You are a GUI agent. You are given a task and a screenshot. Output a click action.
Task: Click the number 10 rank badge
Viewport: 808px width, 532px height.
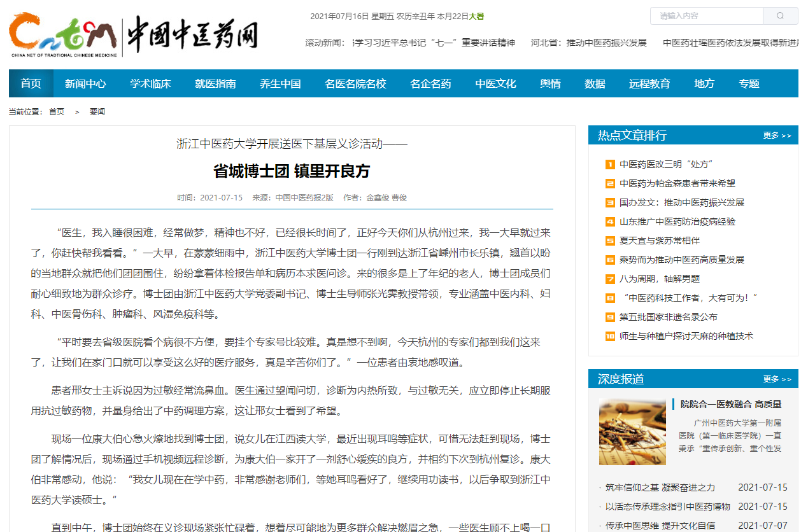610,336
